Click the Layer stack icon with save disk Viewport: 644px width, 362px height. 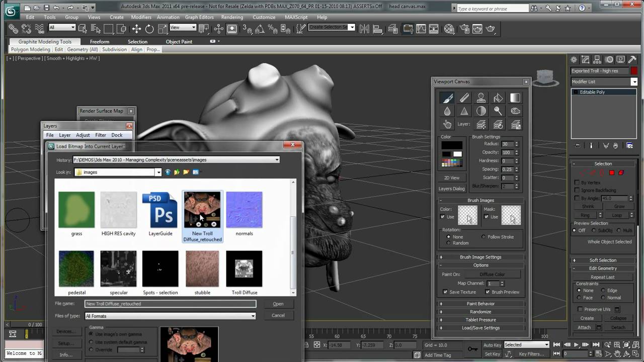click(515, 124)
